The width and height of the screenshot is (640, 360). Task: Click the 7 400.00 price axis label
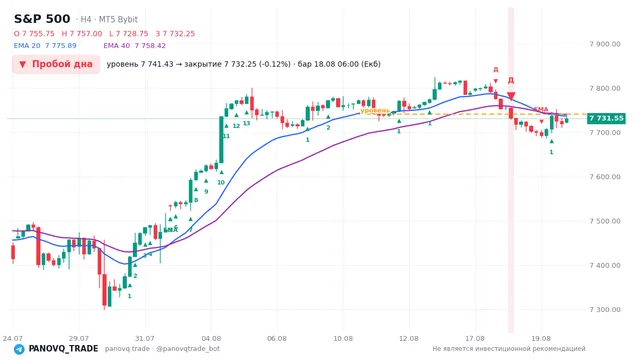(605, 265)
